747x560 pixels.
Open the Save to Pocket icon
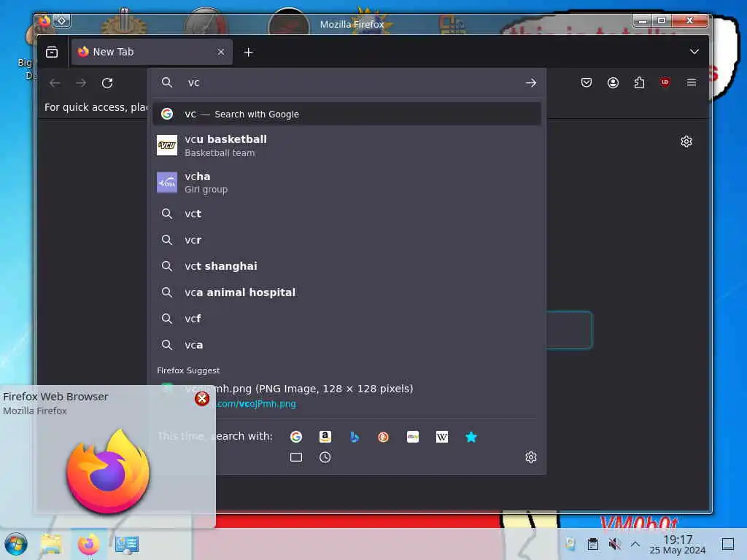[x=586, y=83]
